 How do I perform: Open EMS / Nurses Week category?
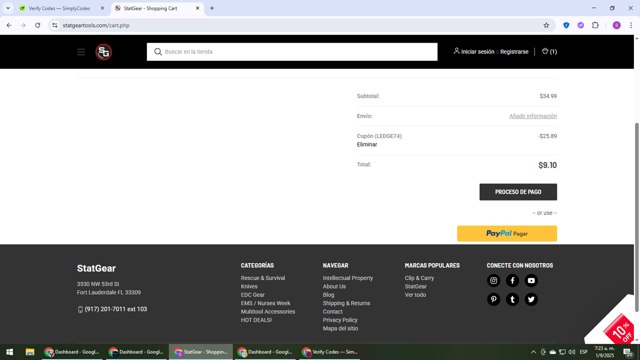266,303
